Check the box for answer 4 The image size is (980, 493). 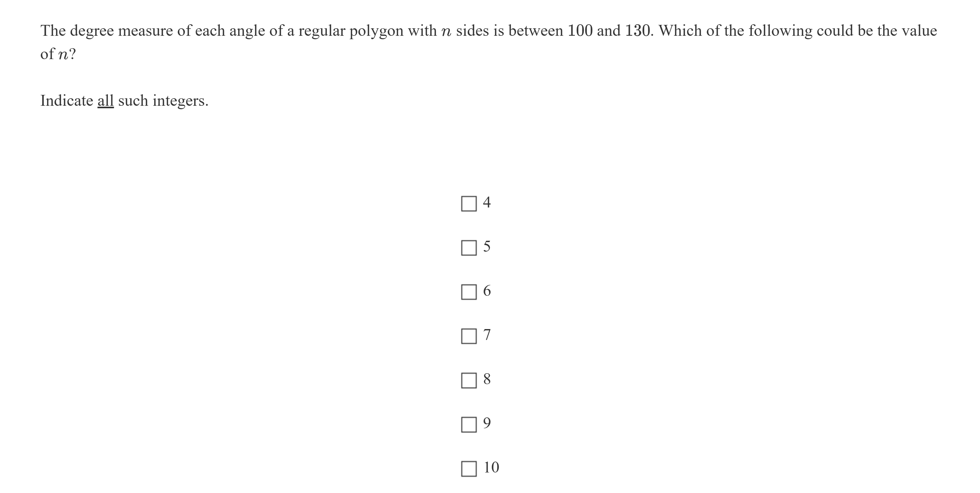pos(469,203)
